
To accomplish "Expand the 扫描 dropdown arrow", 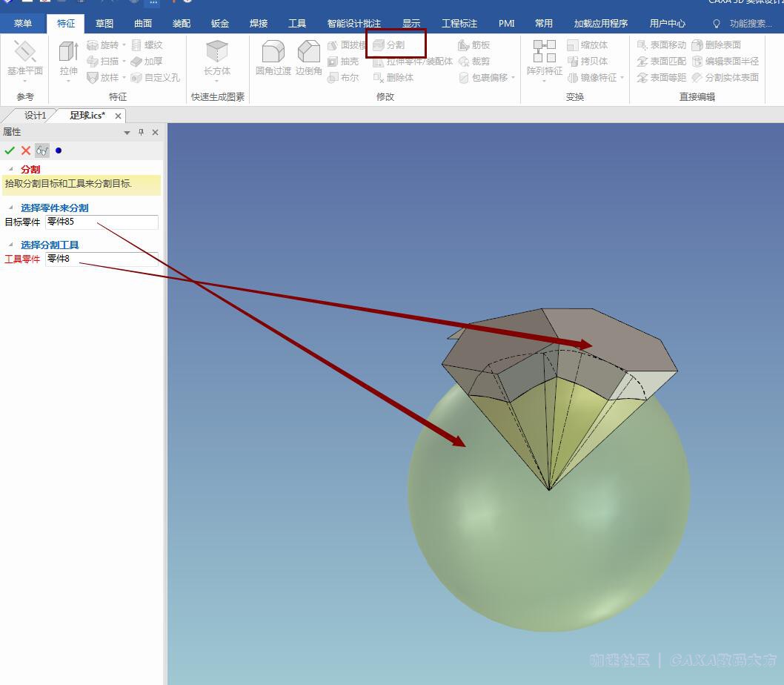I will tap(124, 61).
